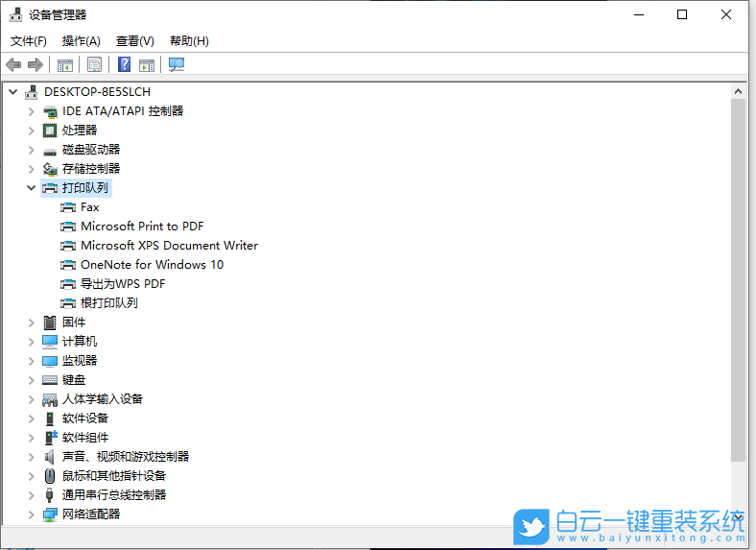The width and height of the screenshot is (756, 550).
Task: Click the scrollbar up arrow
Action: point(738,91)
